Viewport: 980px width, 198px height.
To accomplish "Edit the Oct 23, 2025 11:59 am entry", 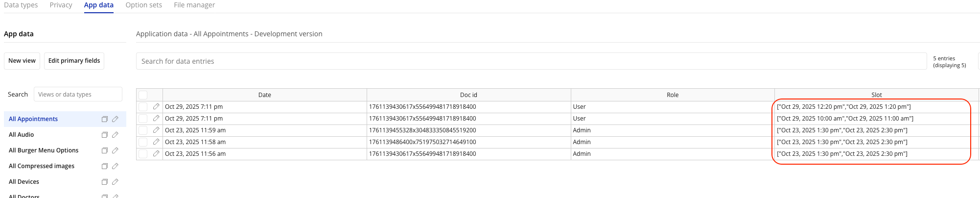I will (x=156, y=130).
